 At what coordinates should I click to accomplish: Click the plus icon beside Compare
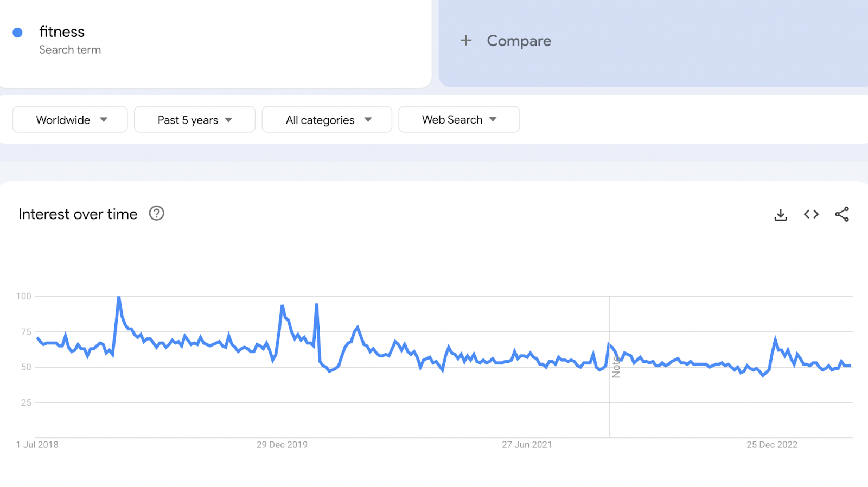tap(466, 41)
